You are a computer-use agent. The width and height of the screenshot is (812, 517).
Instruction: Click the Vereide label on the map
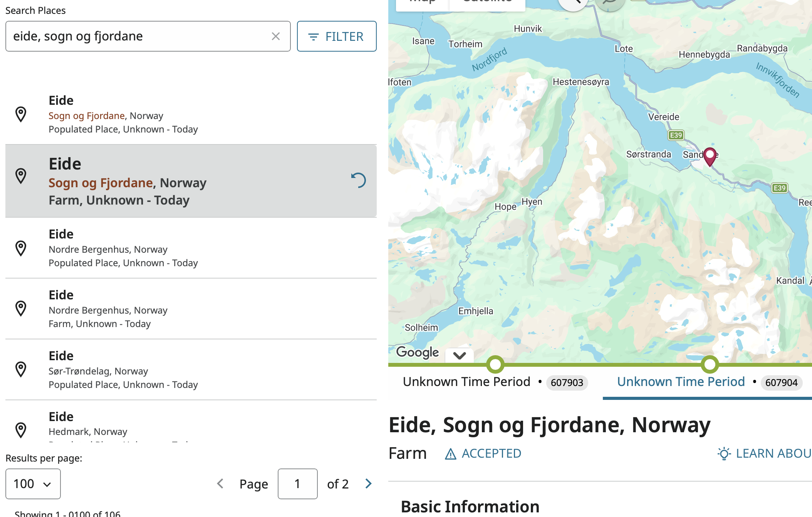click(x=664, y=117)
